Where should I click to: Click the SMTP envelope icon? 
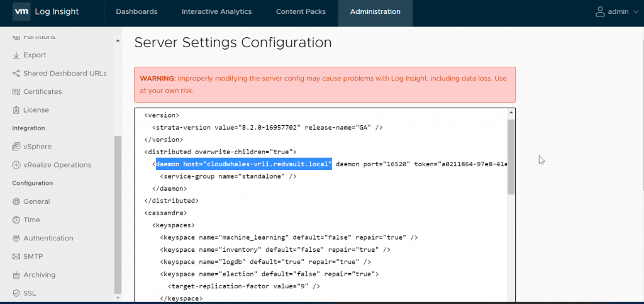coord(16,257)
